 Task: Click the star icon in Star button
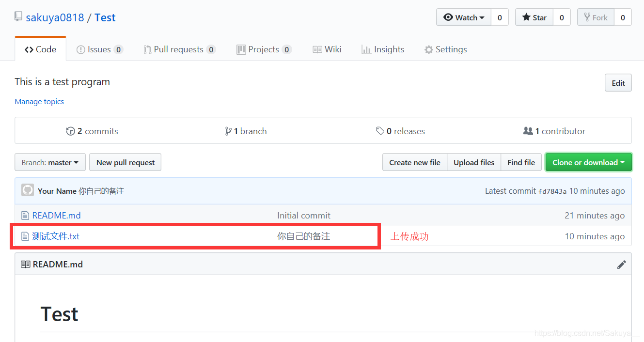pyautogui.click(x=526, y=17)
